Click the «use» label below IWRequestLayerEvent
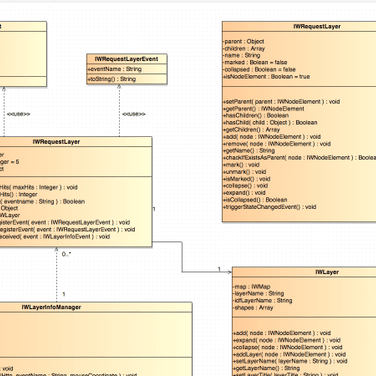 click(x=134, y=114)
